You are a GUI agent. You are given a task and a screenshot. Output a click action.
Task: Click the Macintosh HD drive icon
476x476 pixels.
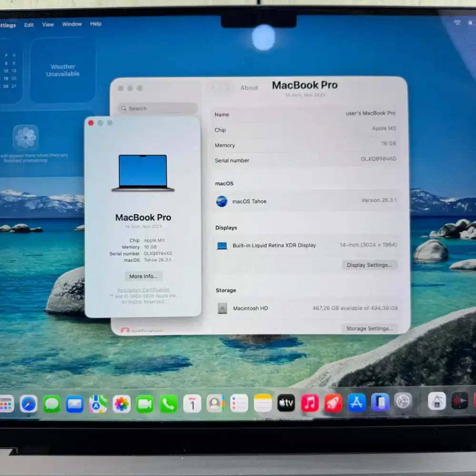click(x=222, y=308)
